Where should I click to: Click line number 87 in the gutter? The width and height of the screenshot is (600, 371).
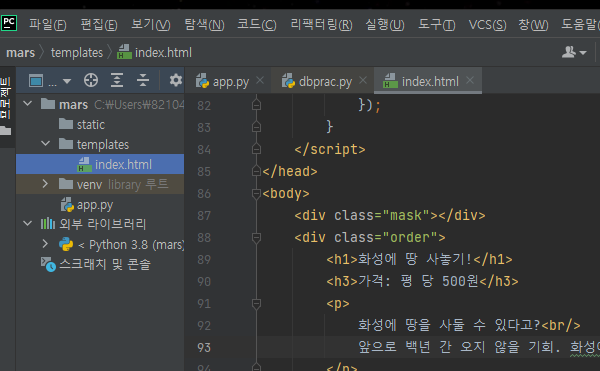pos(204,215)
